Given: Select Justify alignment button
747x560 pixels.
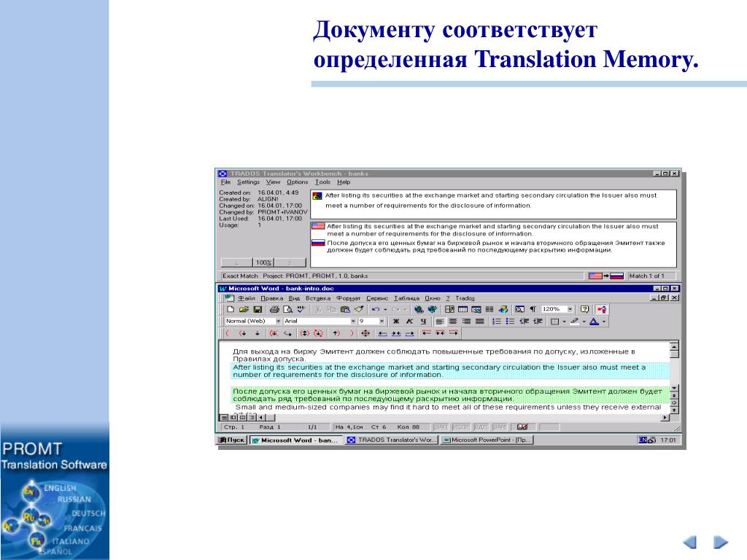Looking at the screenshot, I should coord(480,322).
